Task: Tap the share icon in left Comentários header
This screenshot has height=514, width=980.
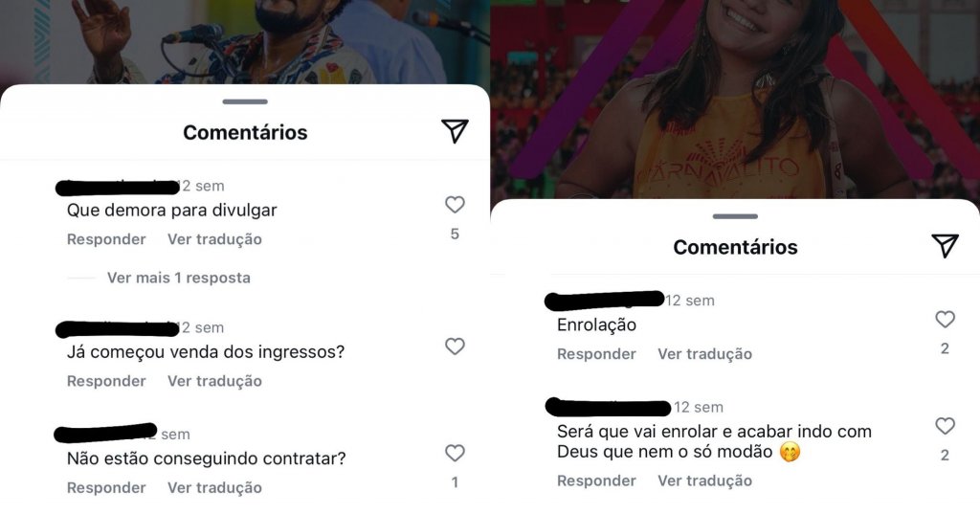Action: 455,131
